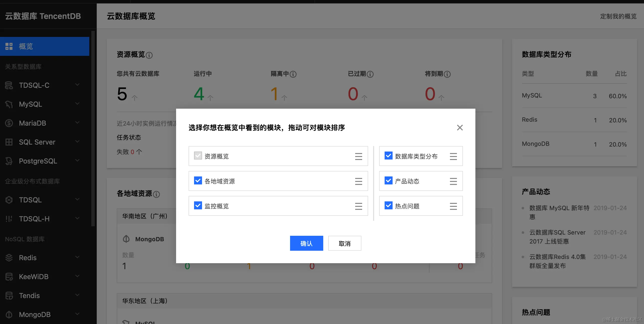The width and height of the screenshot is (644, 324).
Task: Click drag handle for 各地域资源 module
Action: pos(358,181)
